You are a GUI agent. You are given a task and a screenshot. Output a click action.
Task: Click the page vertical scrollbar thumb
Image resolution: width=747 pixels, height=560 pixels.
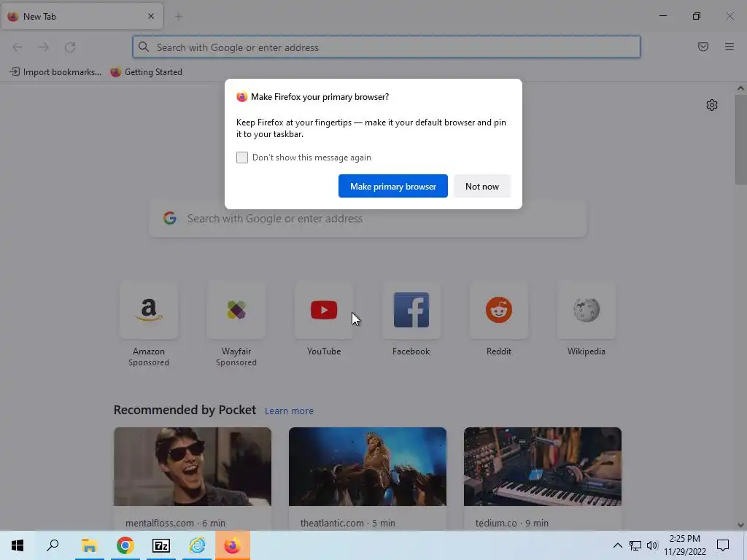click(740, 139)
